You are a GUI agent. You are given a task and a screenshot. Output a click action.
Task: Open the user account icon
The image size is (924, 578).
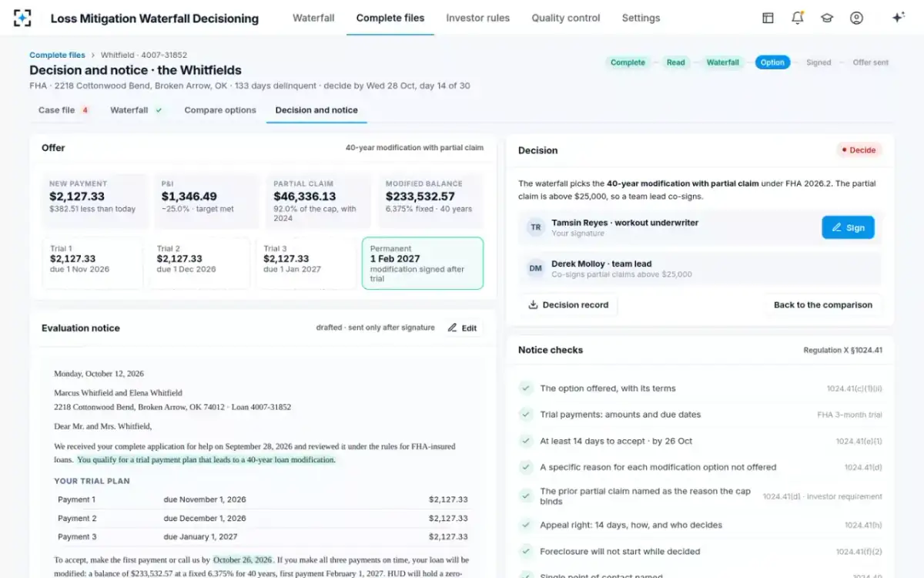click(x=856, y=18)
